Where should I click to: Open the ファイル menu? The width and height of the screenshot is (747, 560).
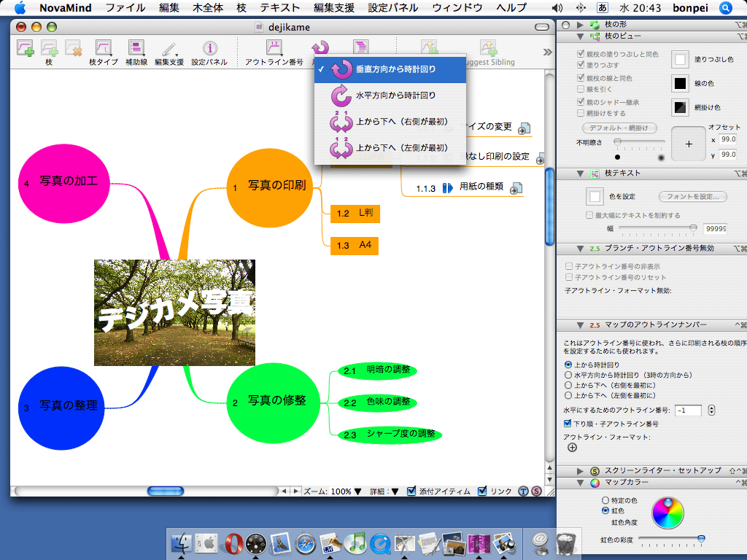point(125,7)
